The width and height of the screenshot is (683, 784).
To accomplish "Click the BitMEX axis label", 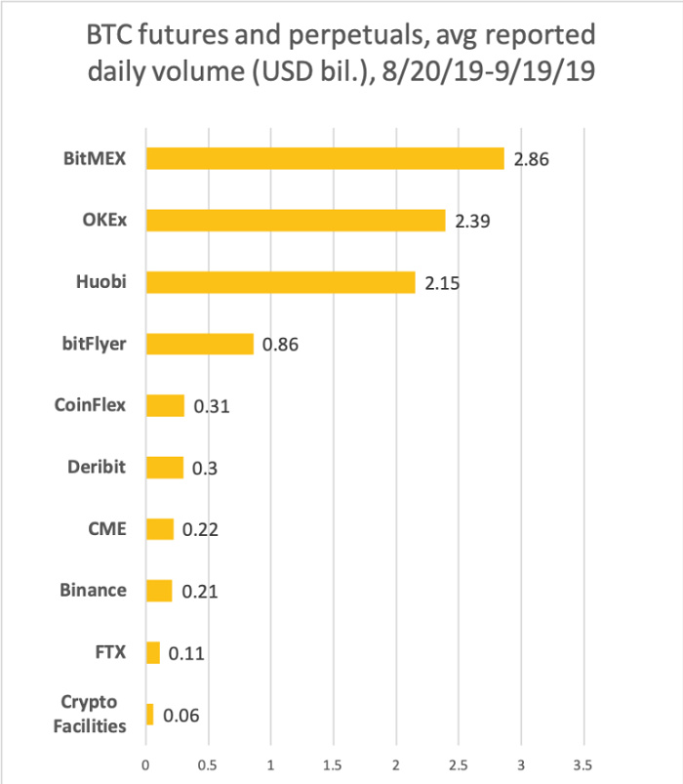I will click(95, 158).
